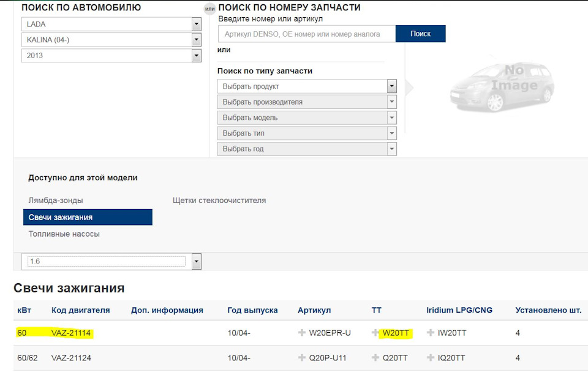This screenshot has width=588, height=375.
Task: Click plus icon beside IW20TT
Action: point(431,333)
